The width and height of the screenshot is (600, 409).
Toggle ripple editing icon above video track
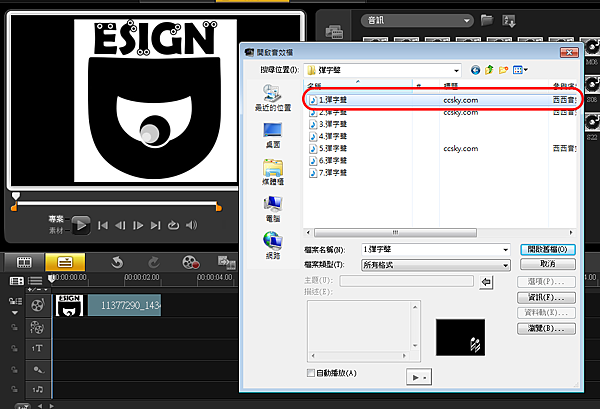coord(15,301)
